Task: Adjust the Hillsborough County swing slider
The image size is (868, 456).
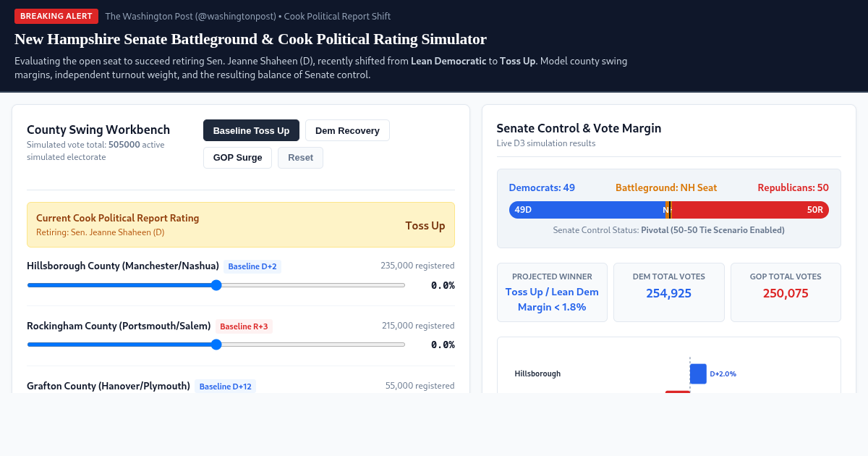Action: tap(216, 285)
